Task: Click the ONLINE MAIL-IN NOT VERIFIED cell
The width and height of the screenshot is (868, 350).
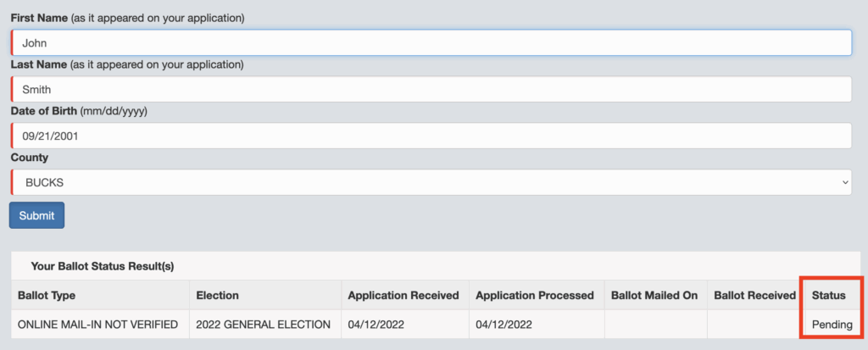Action: coord(97,325)
